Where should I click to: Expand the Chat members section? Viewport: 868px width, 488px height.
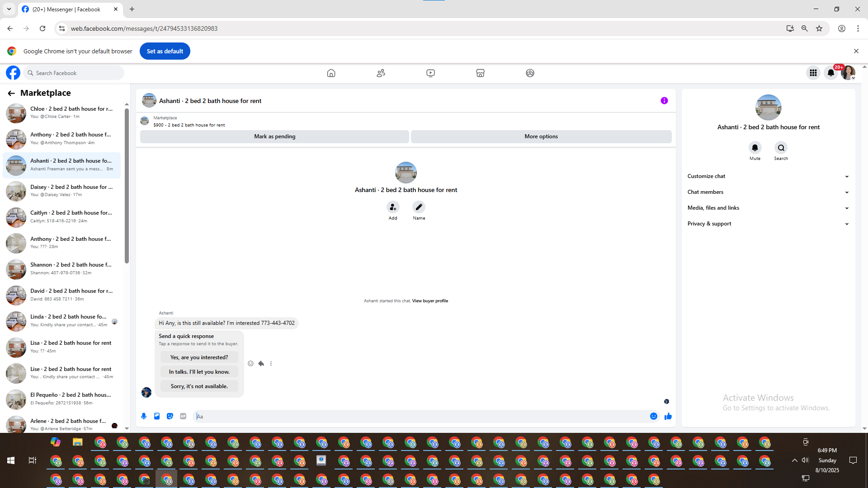[768, 192]
